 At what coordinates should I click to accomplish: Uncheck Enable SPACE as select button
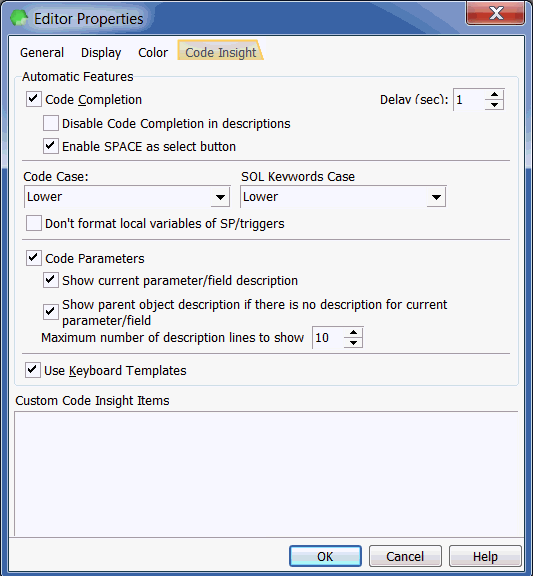(x=50, y=146)
